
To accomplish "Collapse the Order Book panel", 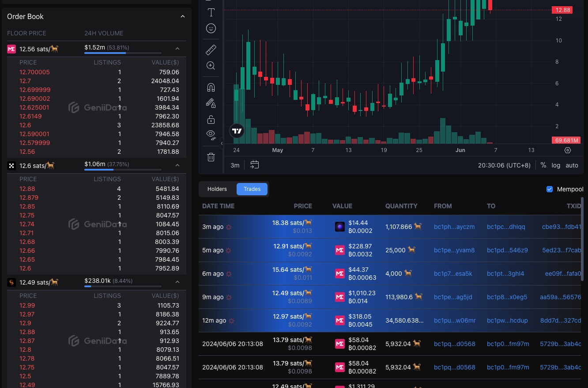I will click(x=183, y=17).
